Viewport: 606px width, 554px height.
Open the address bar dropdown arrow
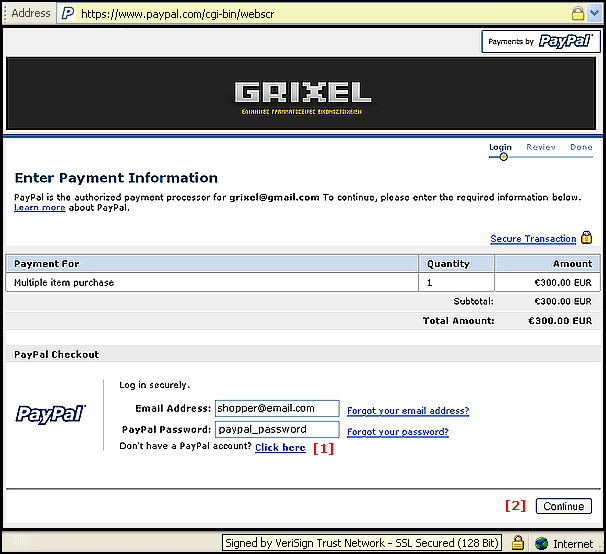pyautogui.click(x=594, y=14)
